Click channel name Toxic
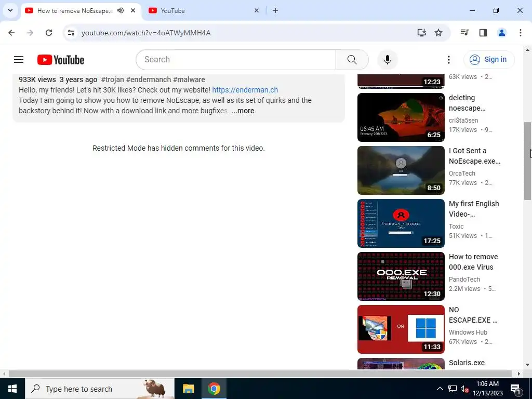 pos(456,227)
